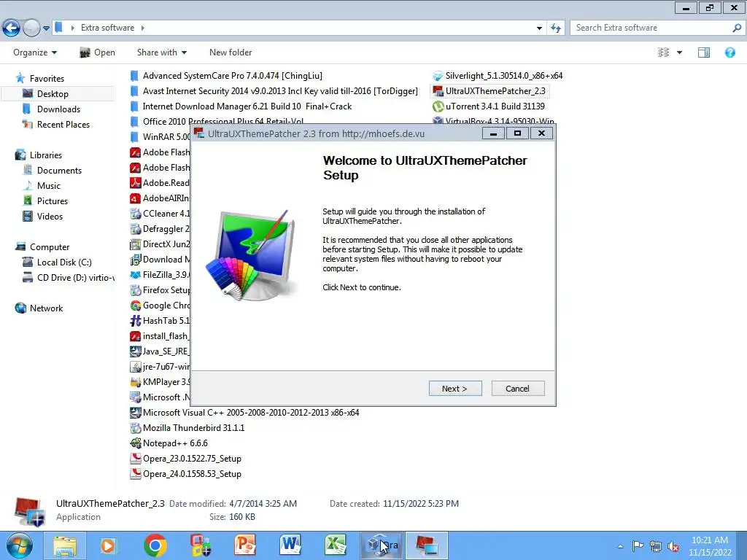Open the Share with menu

coord(161,52)
